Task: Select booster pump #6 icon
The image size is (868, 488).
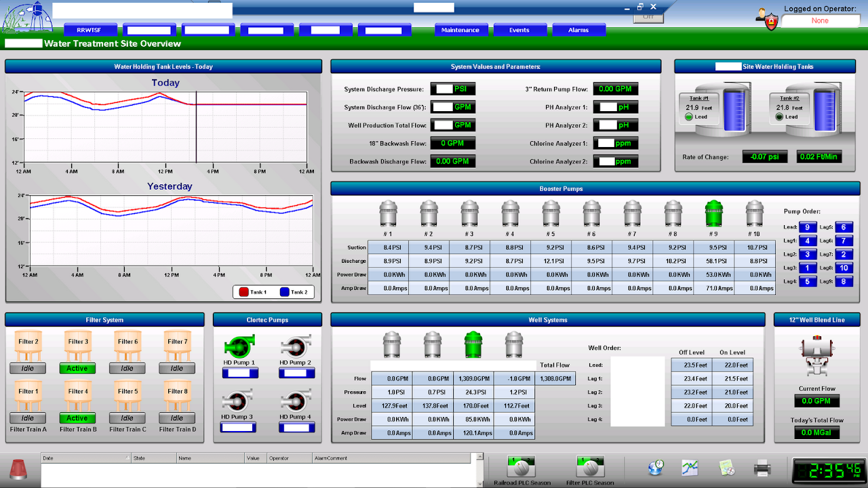Action: (592, 213)
